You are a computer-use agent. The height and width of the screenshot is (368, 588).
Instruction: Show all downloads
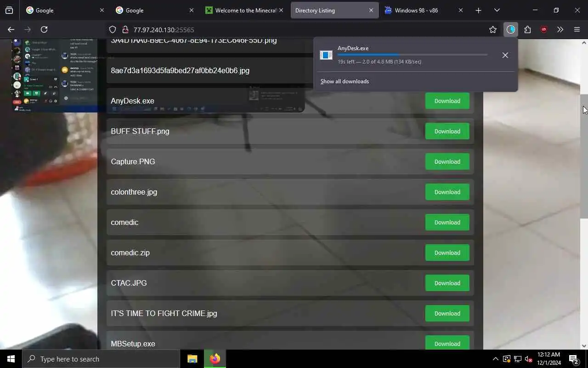345,81
